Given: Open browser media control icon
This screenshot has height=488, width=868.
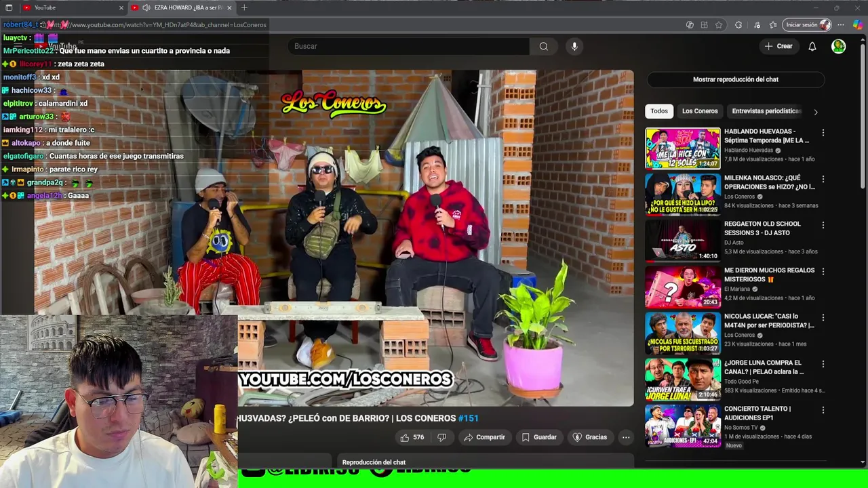Looking at the screenshot, I should point(757,25).
